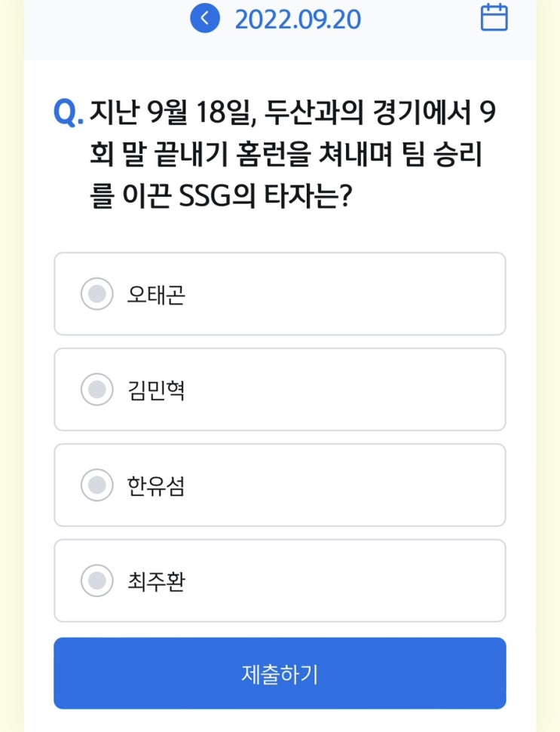Tap the 오태곤 answer name text
This screenshot has width=560, height=732.
point(156,295)
